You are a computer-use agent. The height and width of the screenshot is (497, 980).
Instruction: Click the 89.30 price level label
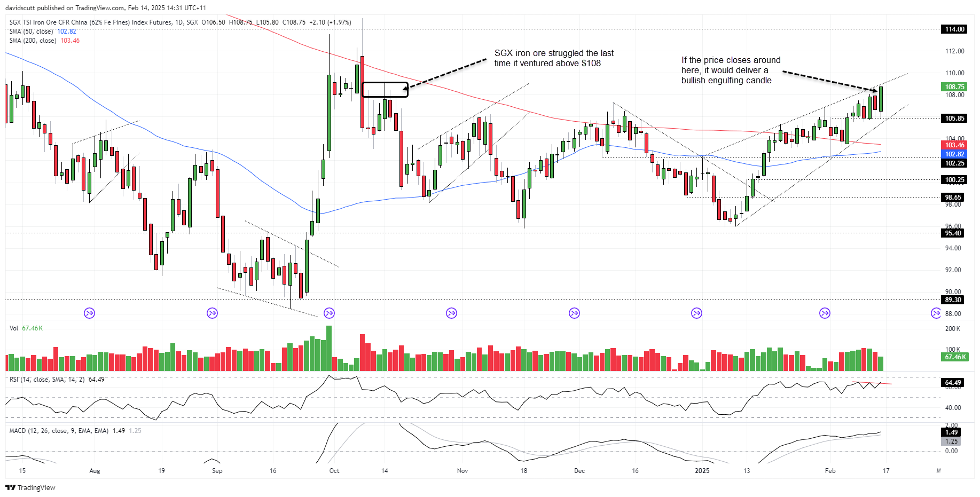[x=954, y=300]
